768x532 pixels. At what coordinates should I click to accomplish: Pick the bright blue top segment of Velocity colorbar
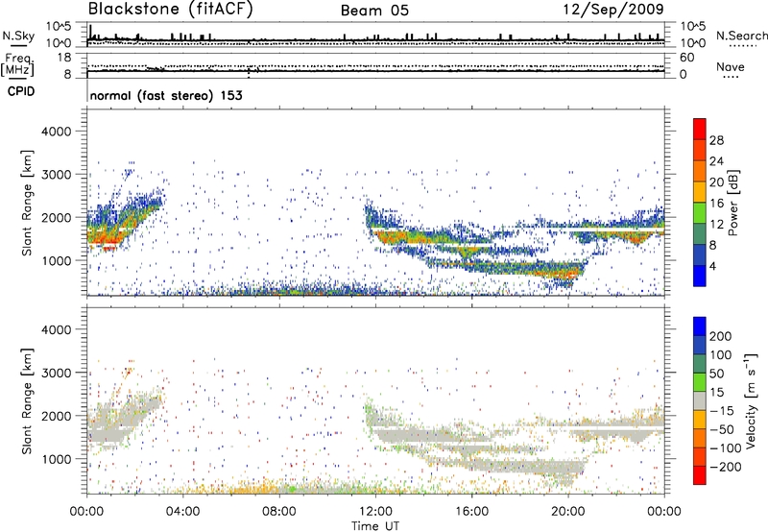[x=700, y=326]
